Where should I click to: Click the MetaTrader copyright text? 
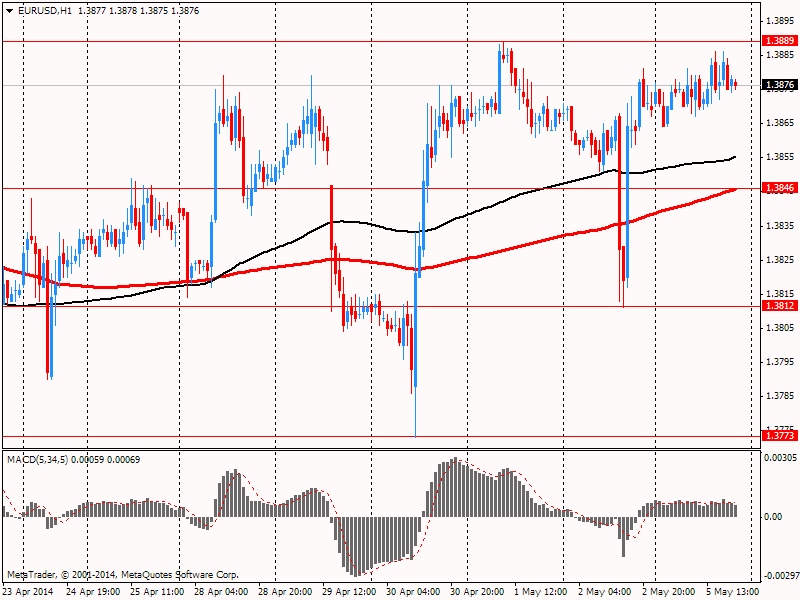tap(123, 575)
